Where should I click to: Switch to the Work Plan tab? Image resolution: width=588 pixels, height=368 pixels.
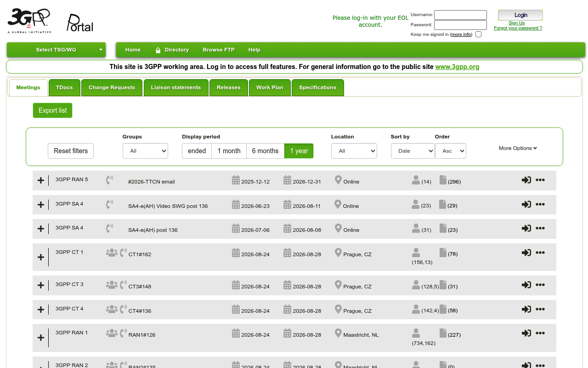click(x=270, y=87)
